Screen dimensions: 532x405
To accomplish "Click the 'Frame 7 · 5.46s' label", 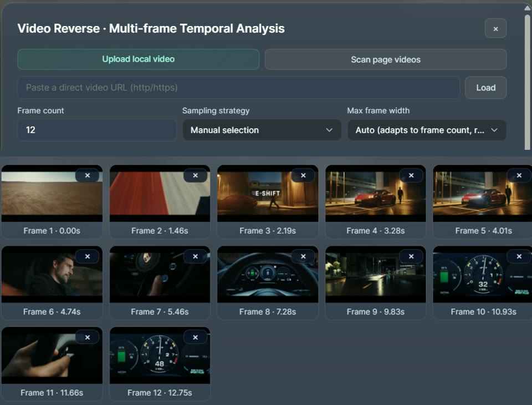I will click(160, 312).
